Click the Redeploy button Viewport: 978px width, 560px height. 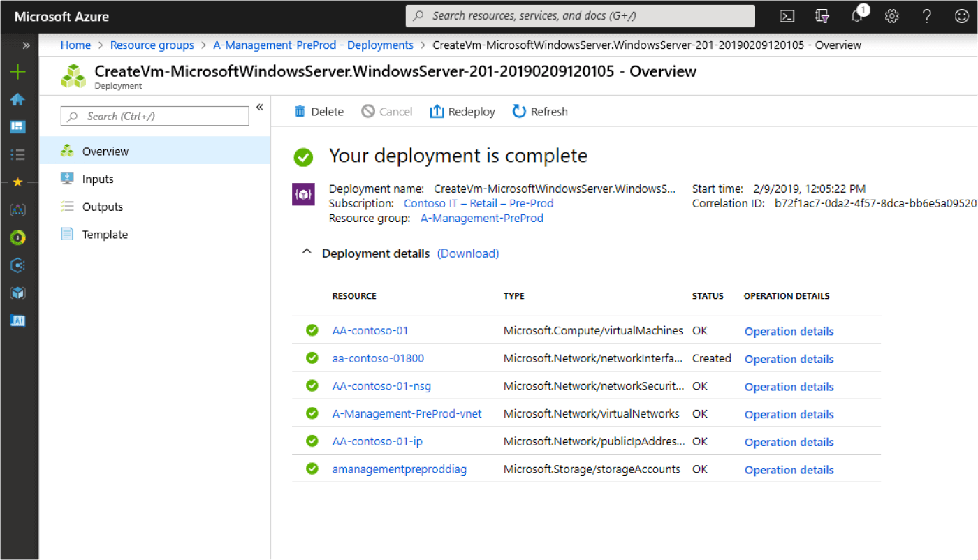(462, 112)
